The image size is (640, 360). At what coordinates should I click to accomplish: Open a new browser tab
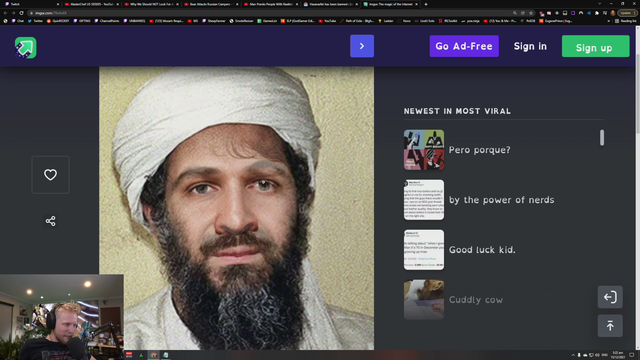(x=426, y=4)
